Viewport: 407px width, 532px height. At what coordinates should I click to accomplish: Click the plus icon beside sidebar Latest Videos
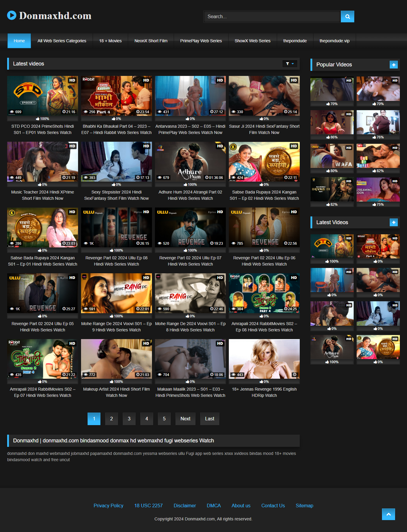(394, 222)
